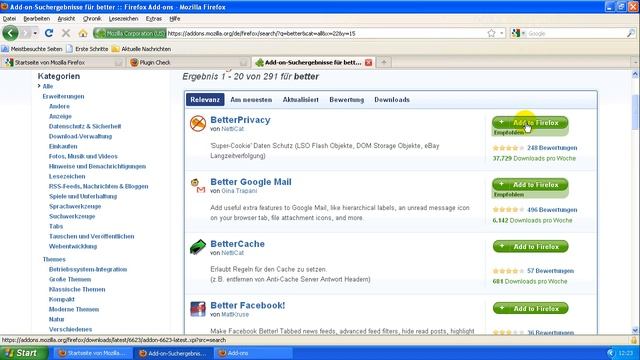Open a new tab with the plus button
The height and width of the screenshot is (360, 640).
pyautogui.click(x=384, y=62)
